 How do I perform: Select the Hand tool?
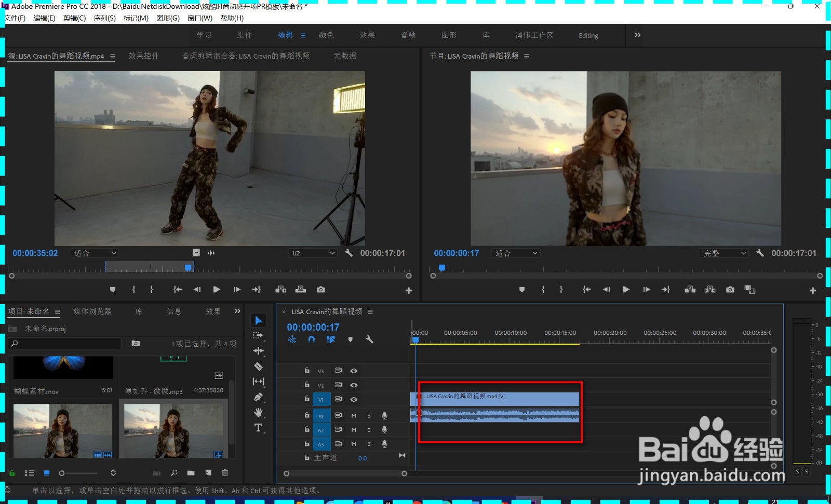coord(258,413)
